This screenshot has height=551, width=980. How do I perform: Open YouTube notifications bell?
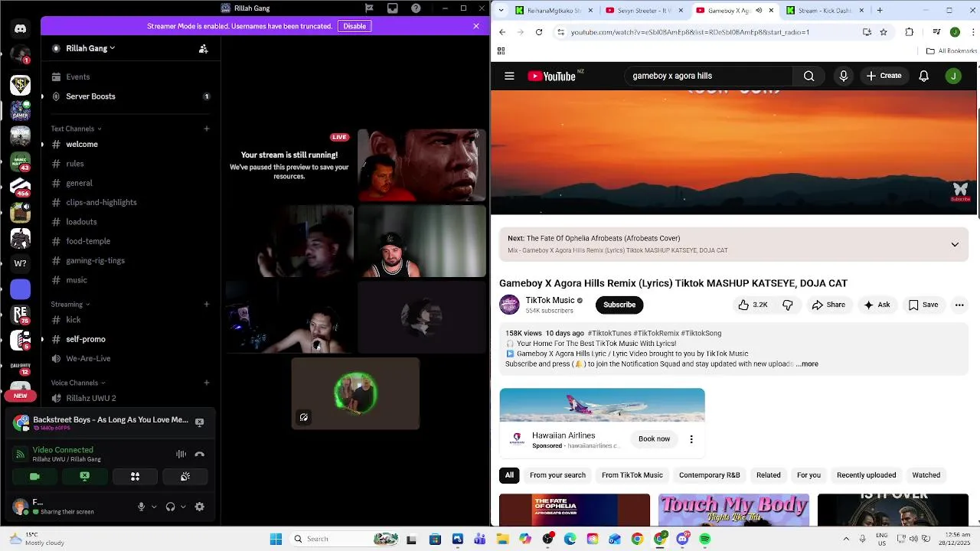click(x=924, y=76)
